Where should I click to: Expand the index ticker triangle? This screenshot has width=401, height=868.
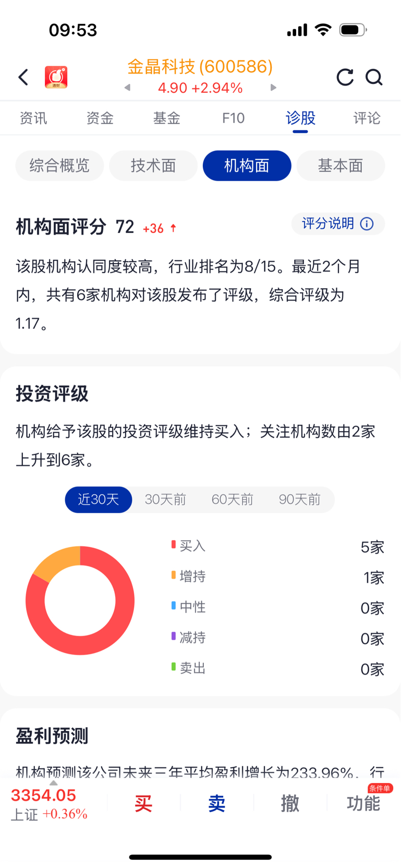pyautogui.click(x=53, y=783)
